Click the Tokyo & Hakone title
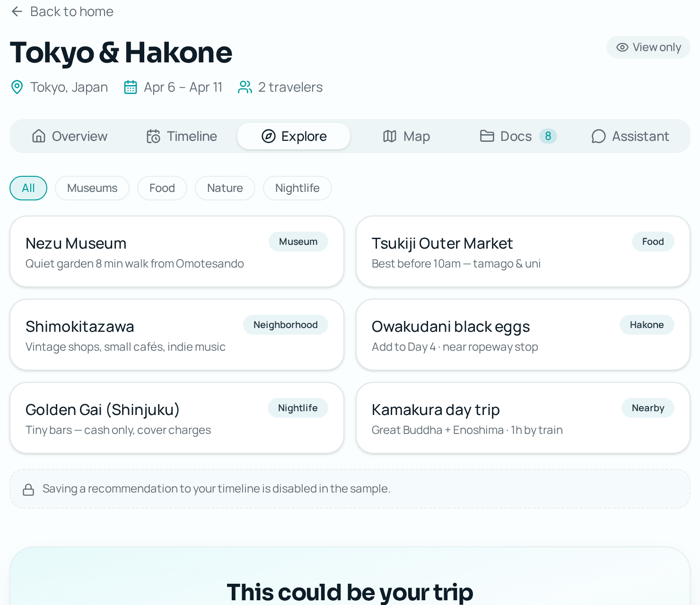 click(x=121, y=52)
